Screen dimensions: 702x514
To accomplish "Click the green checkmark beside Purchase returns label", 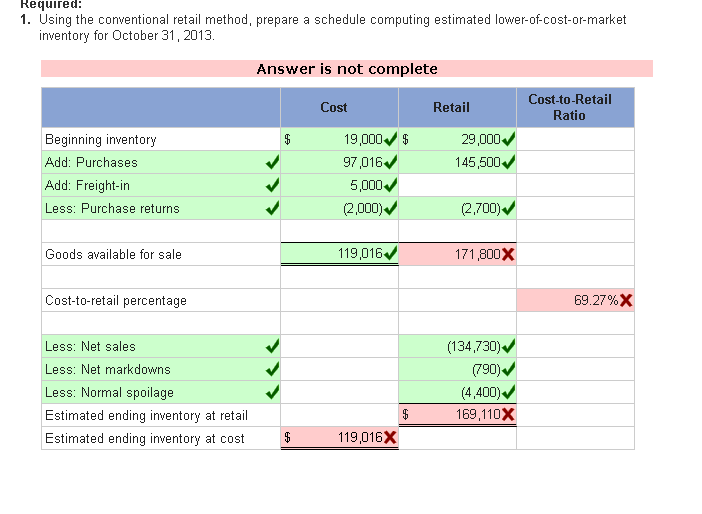I will tap(272, 208).
